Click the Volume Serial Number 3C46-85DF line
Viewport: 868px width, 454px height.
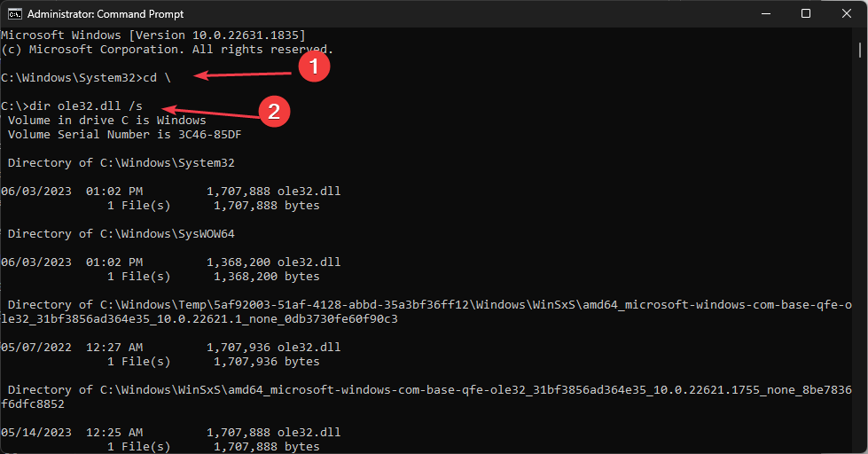coord(124,135)
